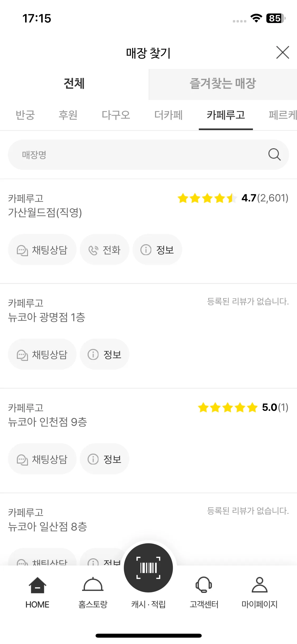View 정보 for 뉴코아 인천점 9층
The image size is (297, 644).
click(104, 459)
